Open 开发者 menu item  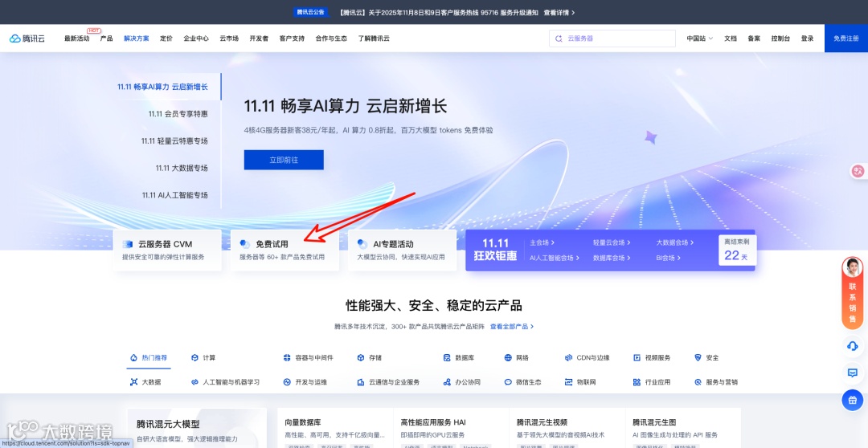[x=259, y=39]
